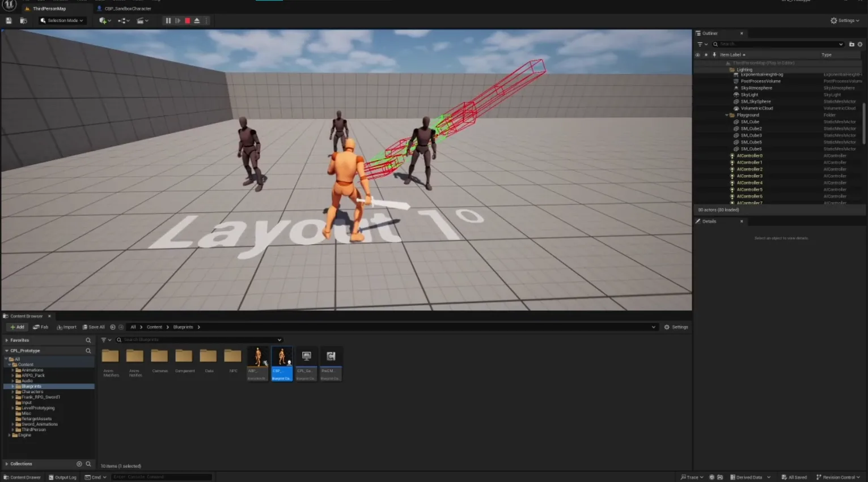The height and width of the screenshot is (482, 868).
Task: Open the Blueprints toolbar dropdown
Action: click(x=124, y=20)
